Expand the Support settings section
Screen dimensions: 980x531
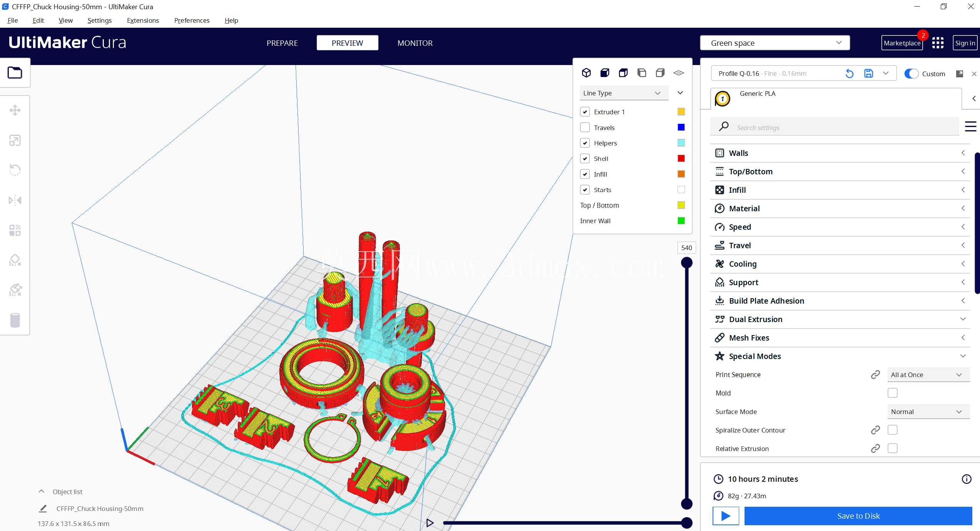[840, 282]
